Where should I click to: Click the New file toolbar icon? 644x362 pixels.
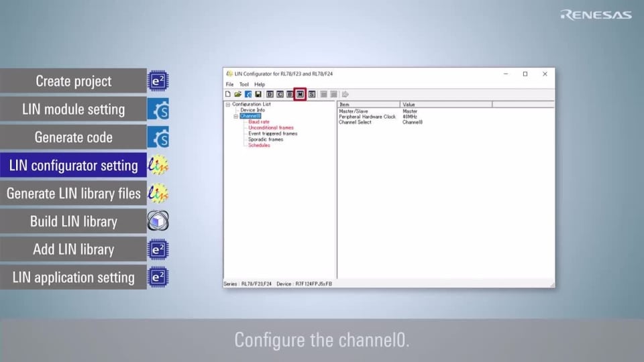[x=228, y=95]
